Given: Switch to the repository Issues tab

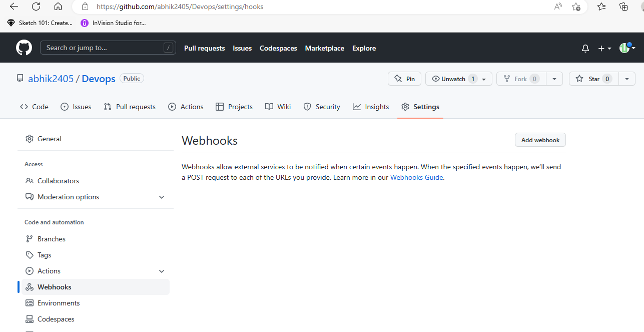Looking at the screenshot, I should coord(76,107).
